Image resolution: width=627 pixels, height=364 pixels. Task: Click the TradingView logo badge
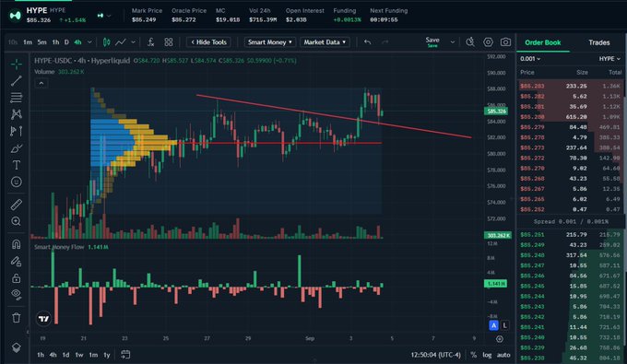click(43, 319)
